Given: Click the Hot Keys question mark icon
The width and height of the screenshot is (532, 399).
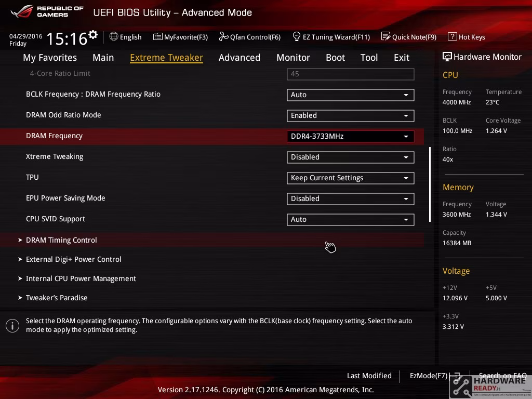Looking at the screenshot, I should [x=453, y=36].
